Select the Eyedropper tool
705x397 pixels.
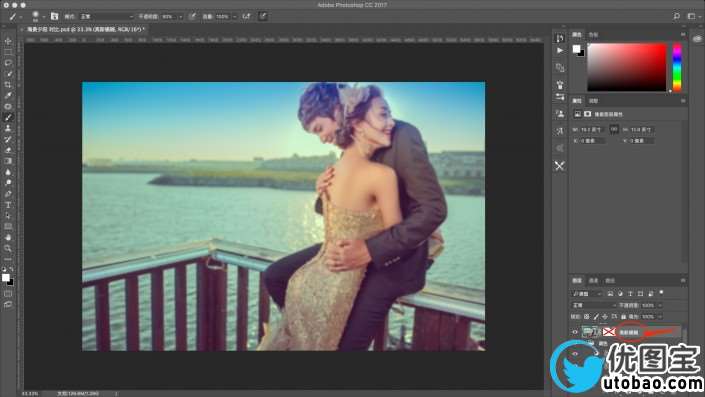8,95
